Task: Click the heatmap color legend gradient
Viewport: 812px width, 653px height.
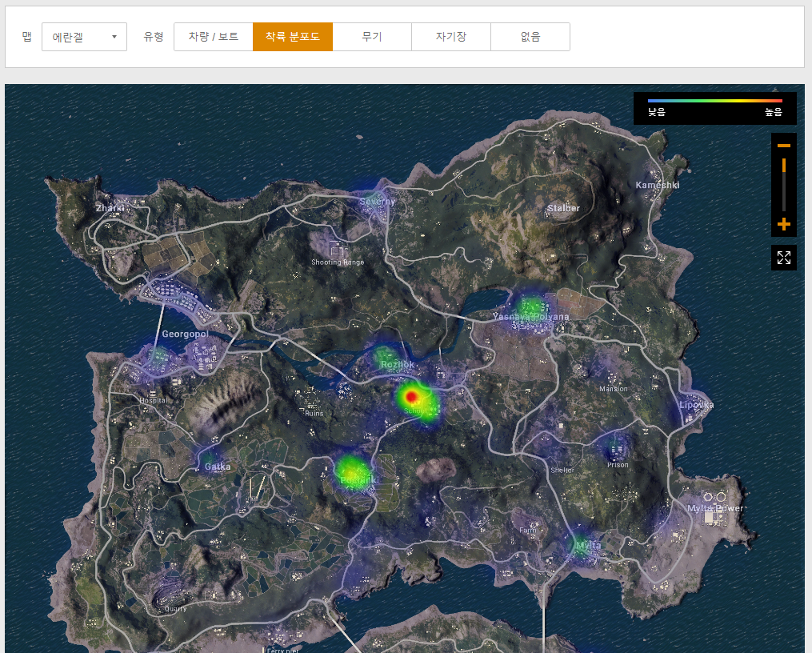Action: (x=714, y=101)
